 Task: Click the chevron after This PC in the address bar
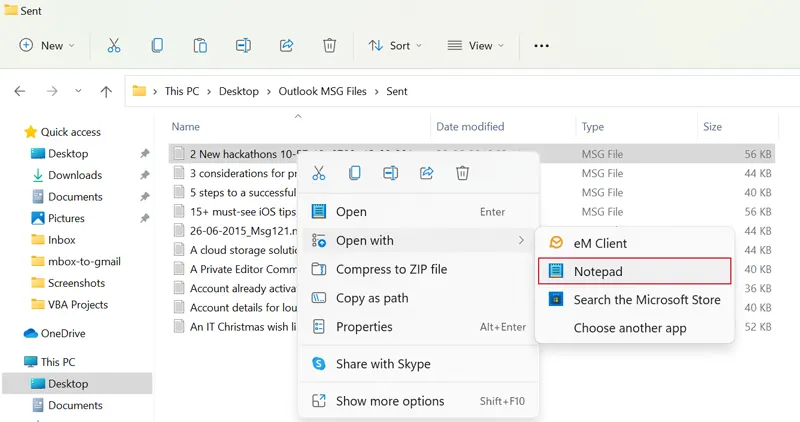coord(209,92)
